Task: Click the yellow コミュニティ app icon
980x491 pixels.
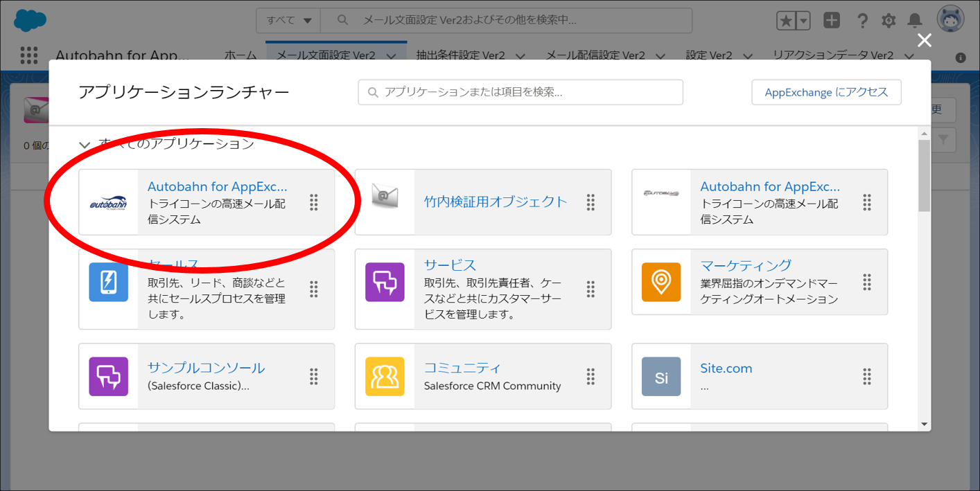Action: pyautogui.click(x=385, y=376)
